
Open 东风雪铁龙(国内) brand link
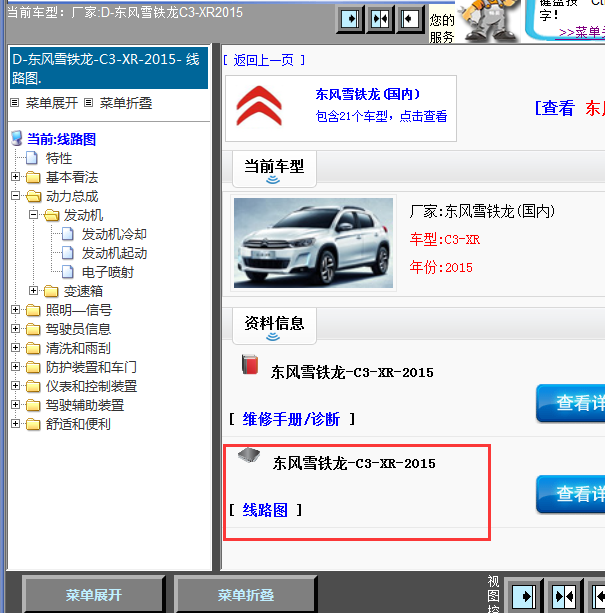click(367, 94)
